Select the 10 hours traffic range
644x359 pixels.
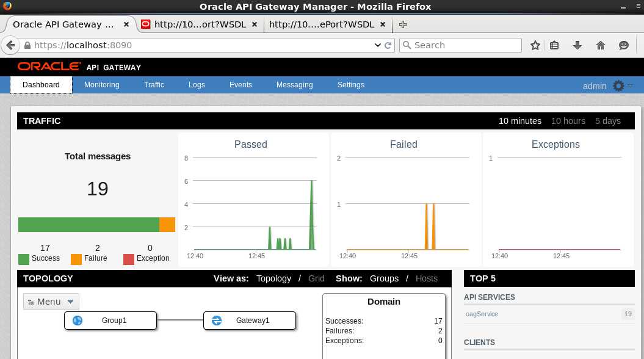[568, 121]
